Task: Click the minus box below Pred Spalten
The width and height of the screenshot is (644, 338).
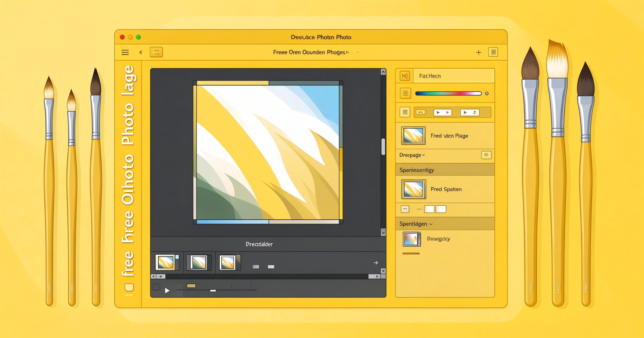Action: (405, 209)
